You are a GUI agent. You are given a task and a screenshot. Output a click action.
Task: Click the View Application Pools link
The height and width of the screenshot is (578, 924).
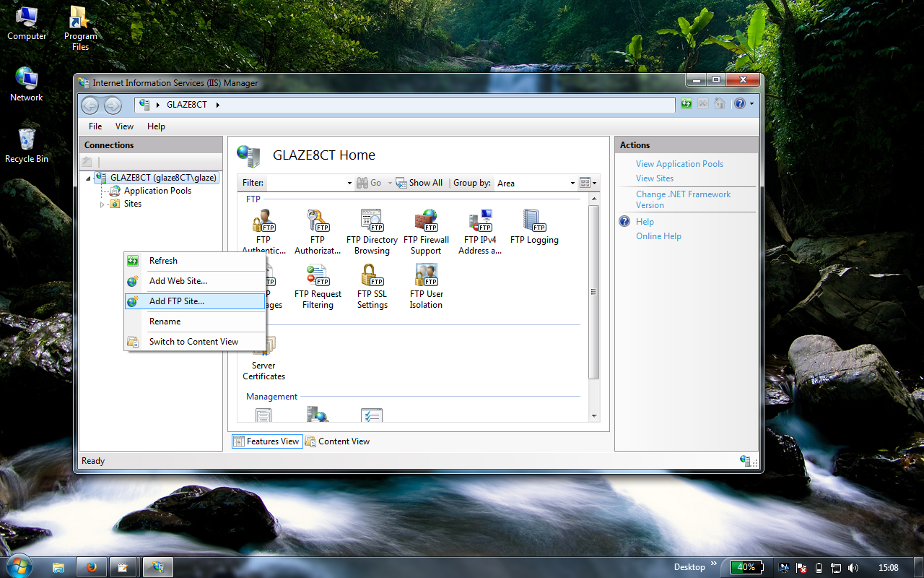(x=679, y=164)
